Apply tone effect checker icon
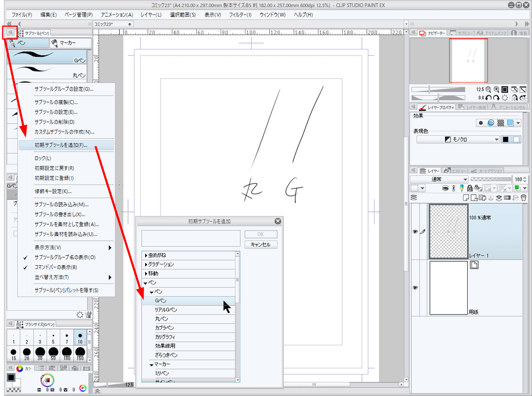Screen dimensions: 532x396 (x=500, y=123)
